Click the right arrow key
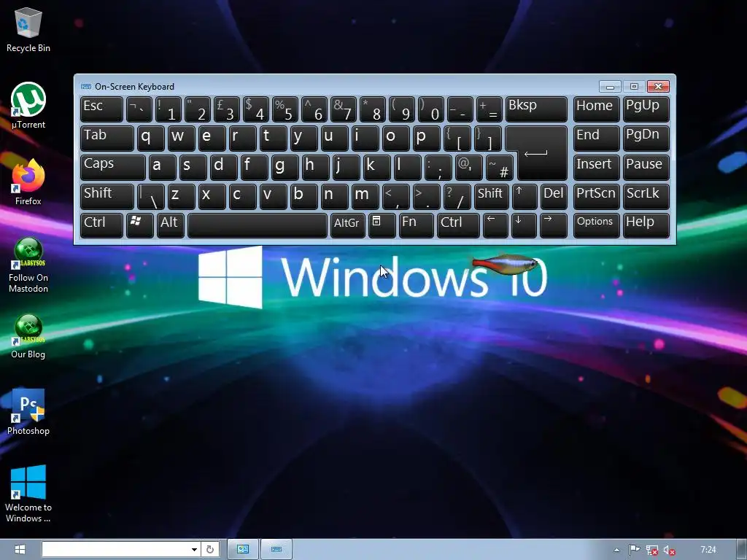The width and height of the screenshot is (747, 560). [554, 226]
